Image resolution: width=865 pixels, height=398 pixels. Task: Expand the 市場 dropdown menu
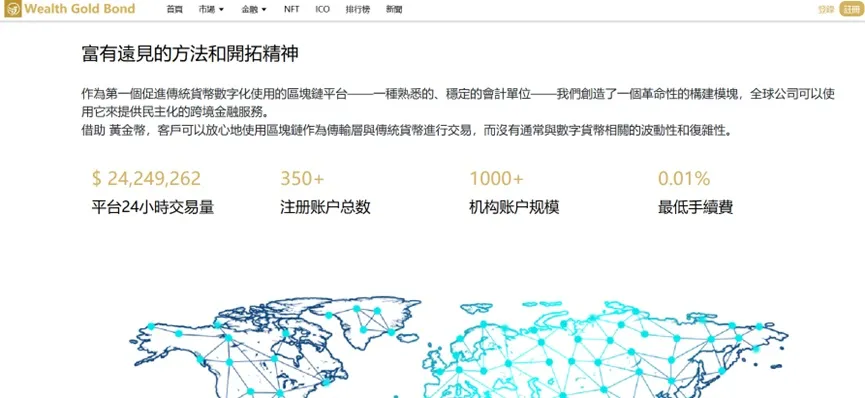(x=211, y=9)
